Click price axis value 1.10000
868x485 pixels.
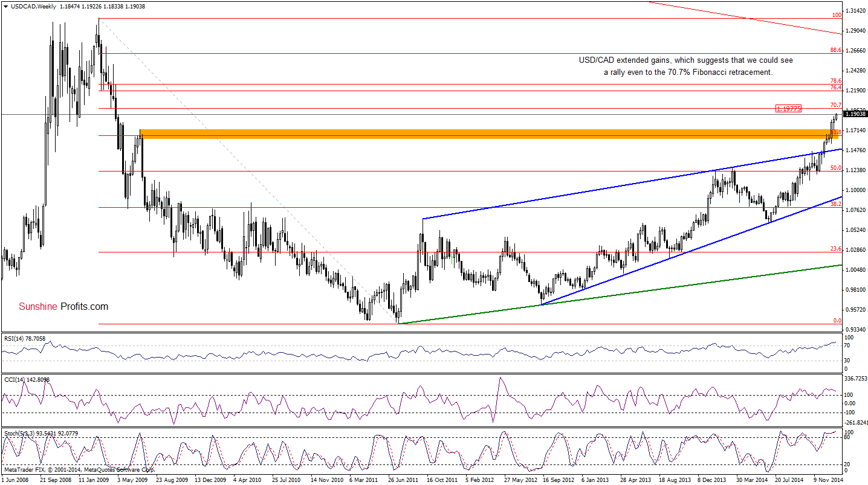click(856, 190)
